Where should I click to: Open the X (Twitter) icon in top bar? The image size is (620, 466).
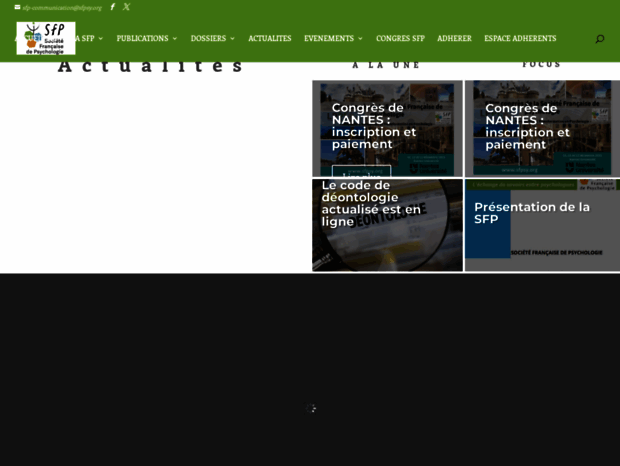[126, 7]
